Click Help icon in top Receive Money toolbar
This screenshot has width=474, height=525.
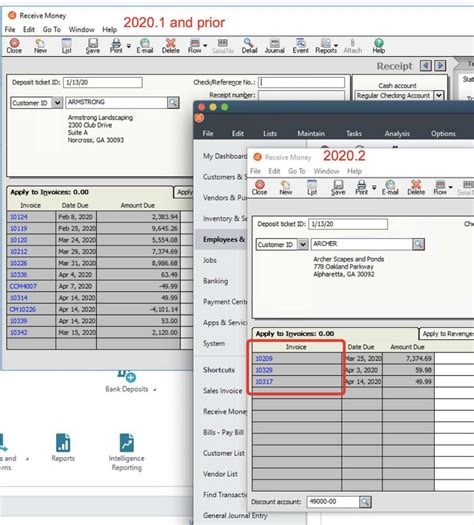click(x=379, y=46)
